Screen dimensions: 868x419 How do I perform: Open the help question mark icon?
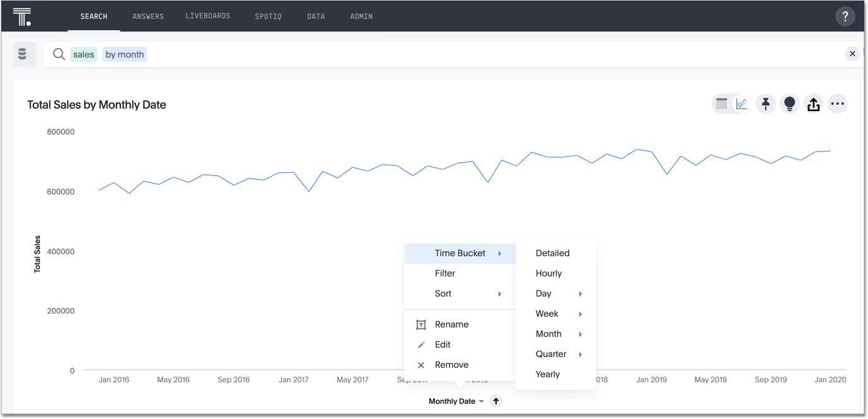click(845, 16)
